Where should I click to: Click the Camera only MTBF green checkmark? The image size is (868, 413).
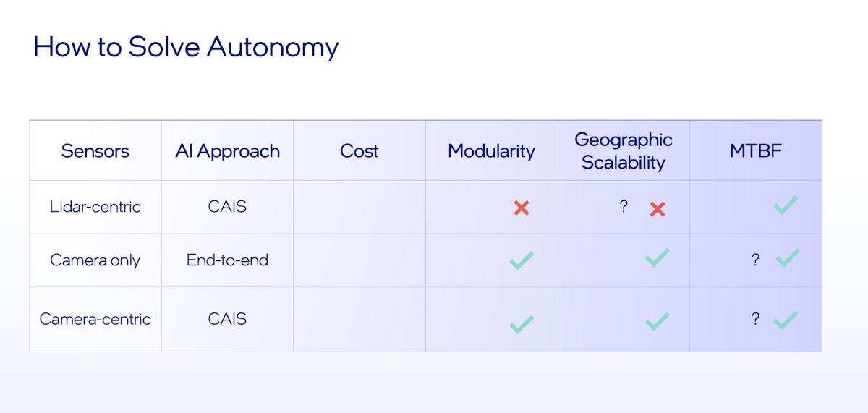coord(787,257)
